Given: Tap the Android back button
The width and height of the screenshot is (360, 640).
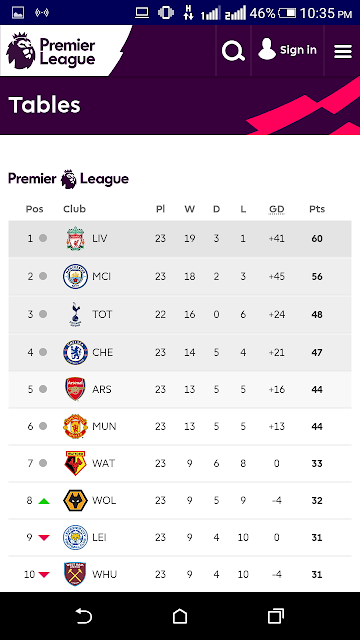Looking at the screenshot, I should [84, 616].
